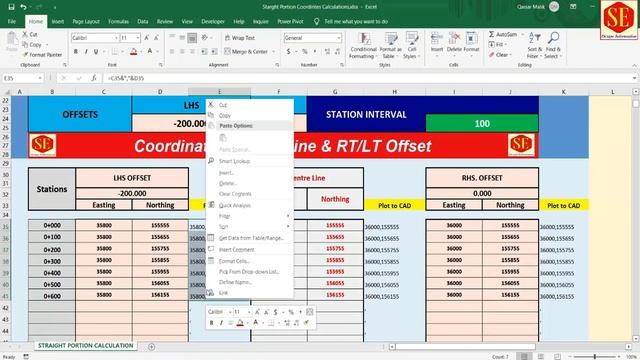The width and height of the screenshot is (640, 360).
Task: Click Bold on the mini toolbar
Action: (211, 323)
